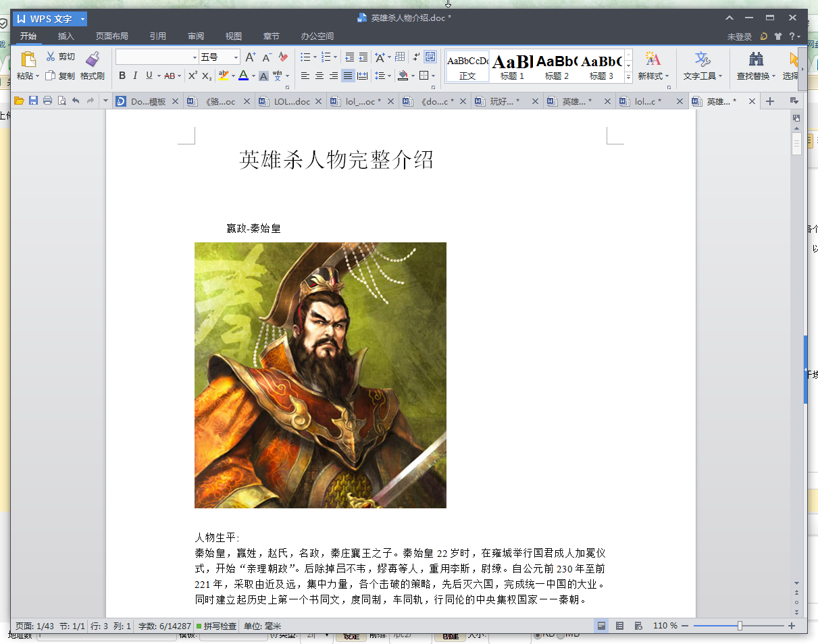Screen dimensions: 818x644
Task: Toggle underline formatting
Action: point(149,76)
